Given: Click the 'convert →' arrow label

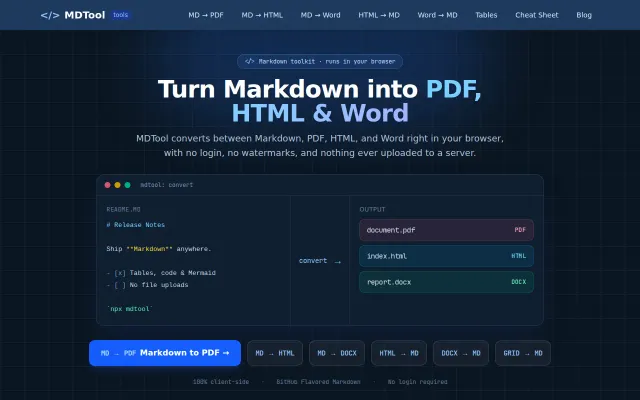Looking at the screenshot, I should pos(320,261).
